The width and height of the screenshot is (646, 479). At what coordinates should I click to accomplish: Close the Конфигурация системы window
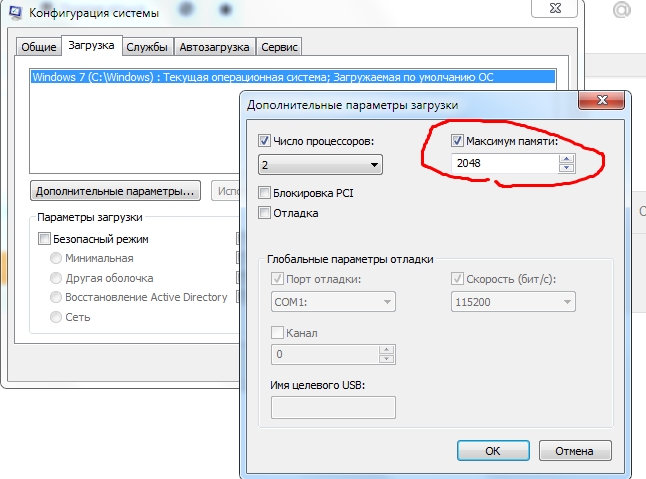tap(555, 8)
